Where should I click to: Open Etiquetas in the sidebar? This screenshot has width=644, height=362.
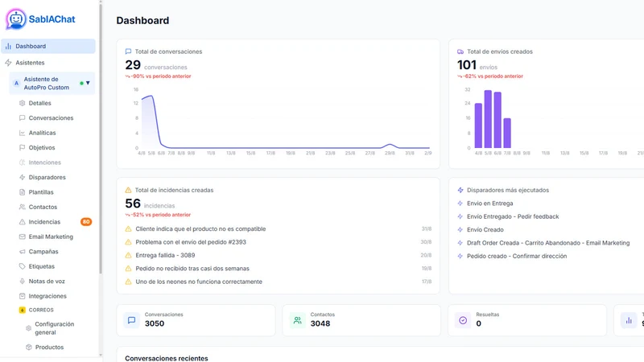click(42, 266)
